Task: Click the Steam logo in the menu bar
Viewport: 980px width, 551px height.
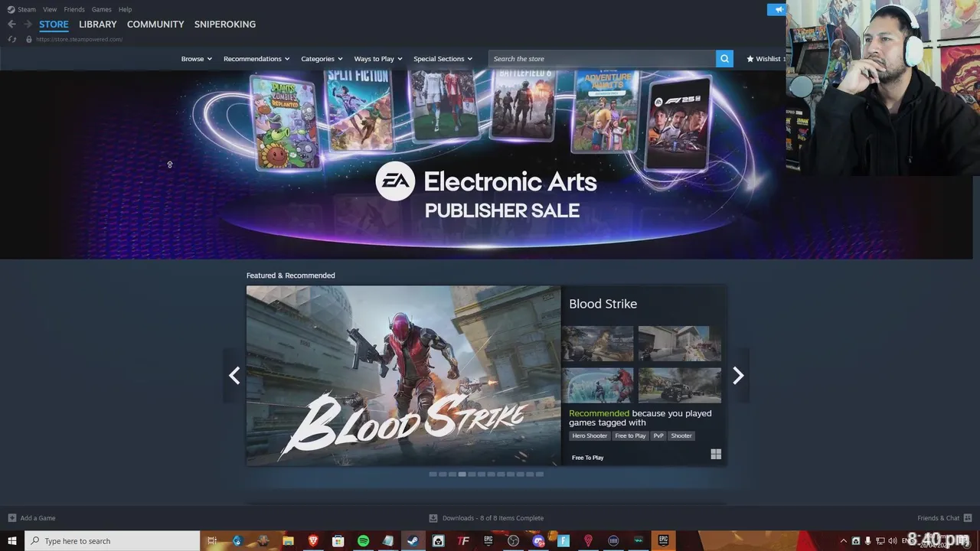Action: click(11, 9)
